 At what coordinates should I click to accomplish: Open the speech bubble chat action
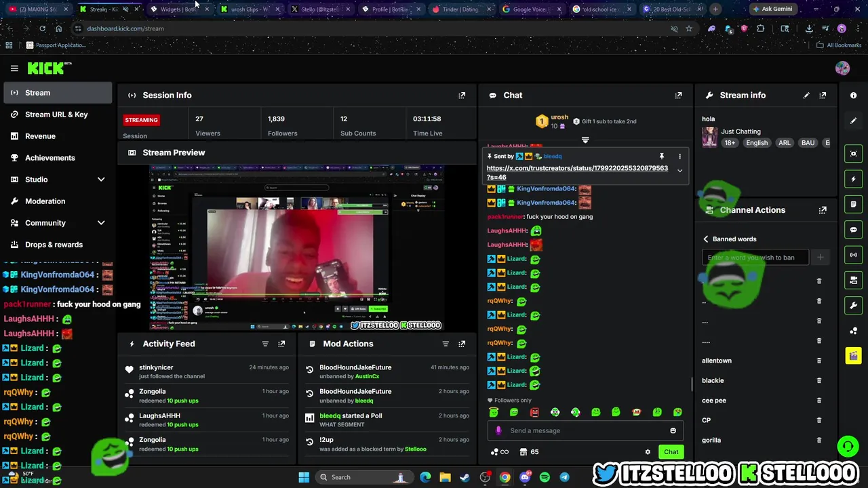tap(854, 230)
